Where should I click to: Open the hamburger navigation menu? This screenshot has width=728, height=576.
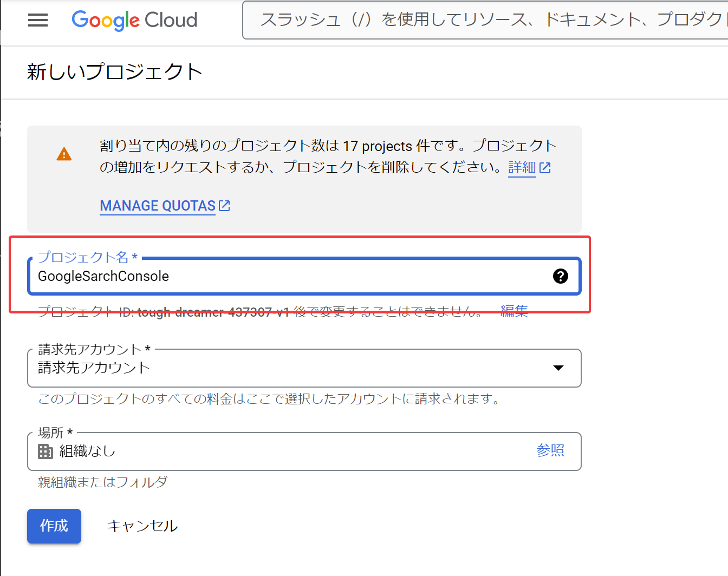point(38,21)
